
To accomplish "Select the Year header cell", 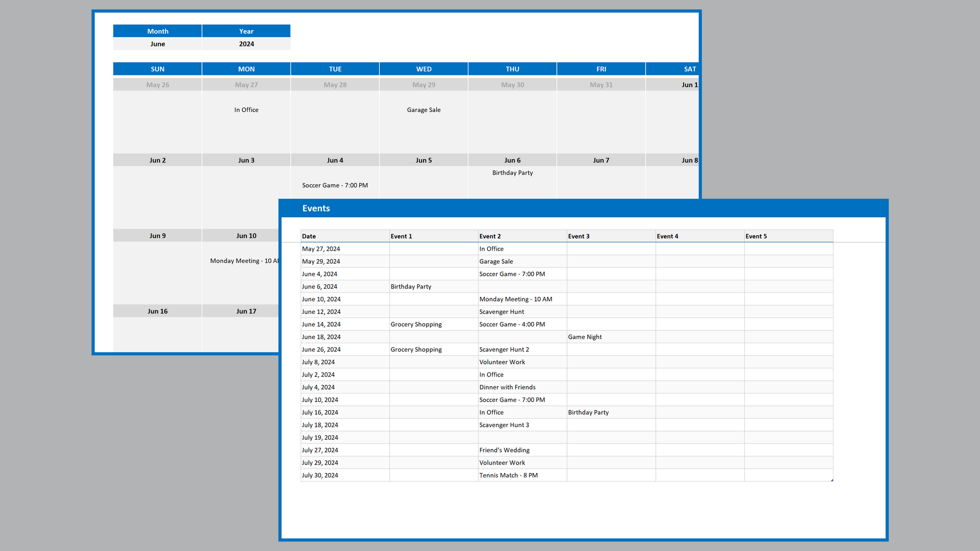I will tap(246, 31).
